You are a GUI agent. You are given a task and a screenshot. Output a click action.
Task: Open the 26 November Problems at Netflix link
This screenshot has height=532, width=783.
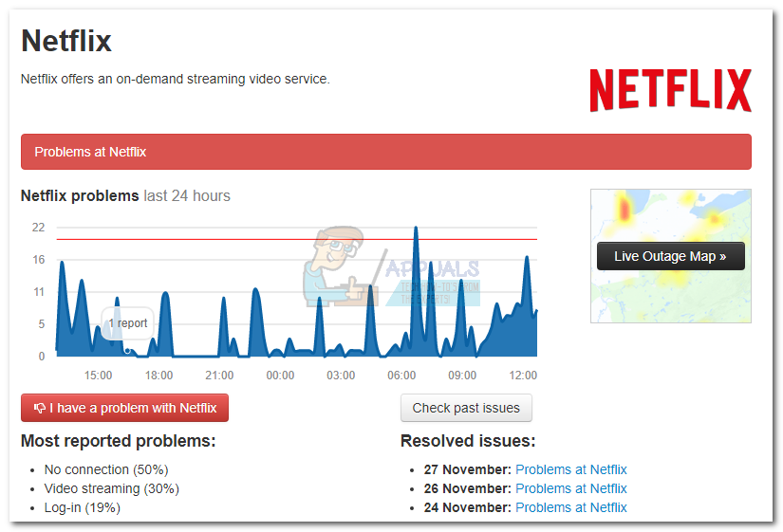click(570, 488)
